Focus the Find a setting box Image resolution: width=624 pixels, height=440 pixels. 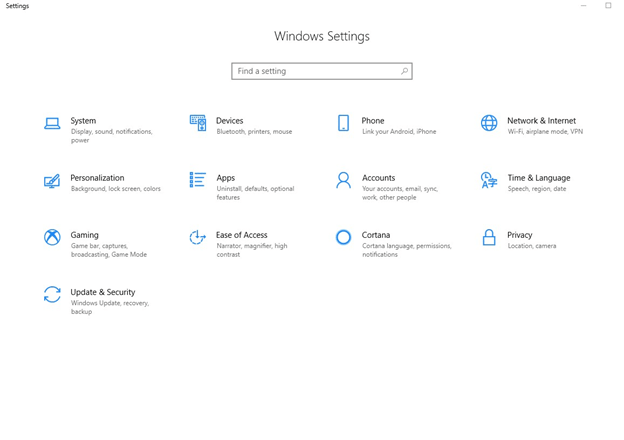pos(322,71)
